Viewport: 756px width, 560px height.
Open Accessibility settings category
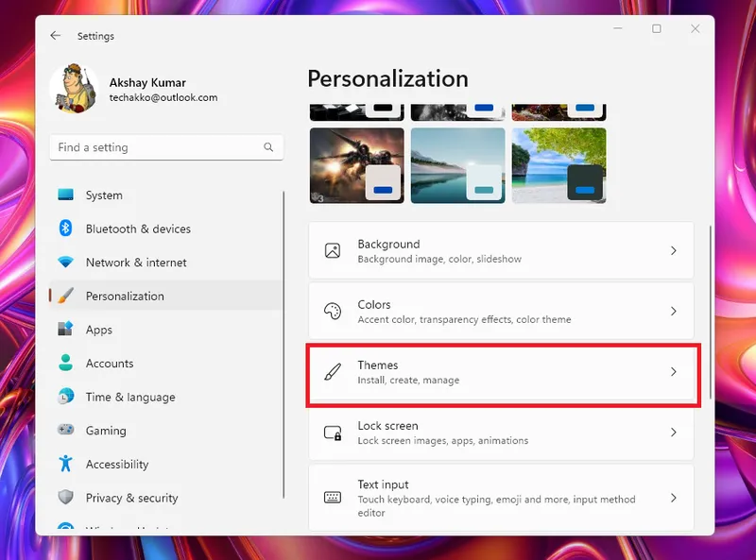(166, 464)
